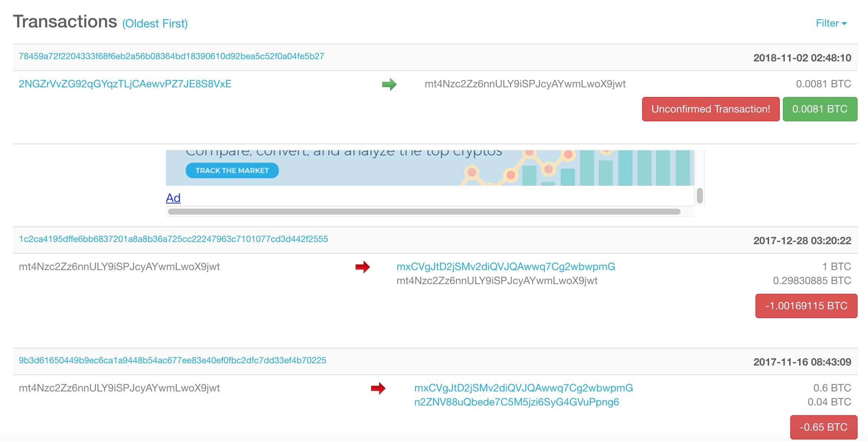
Task: Click the -0.65 BTC red button
Action: point(823,427)
